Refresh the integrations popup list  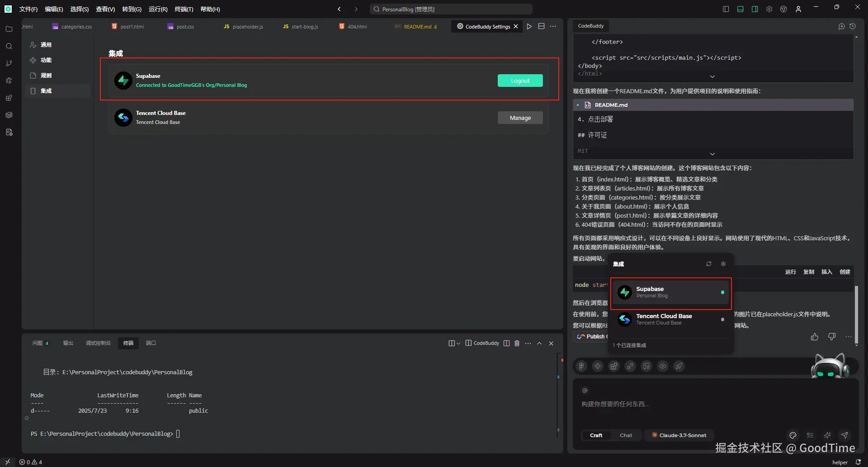coord(709,264)
